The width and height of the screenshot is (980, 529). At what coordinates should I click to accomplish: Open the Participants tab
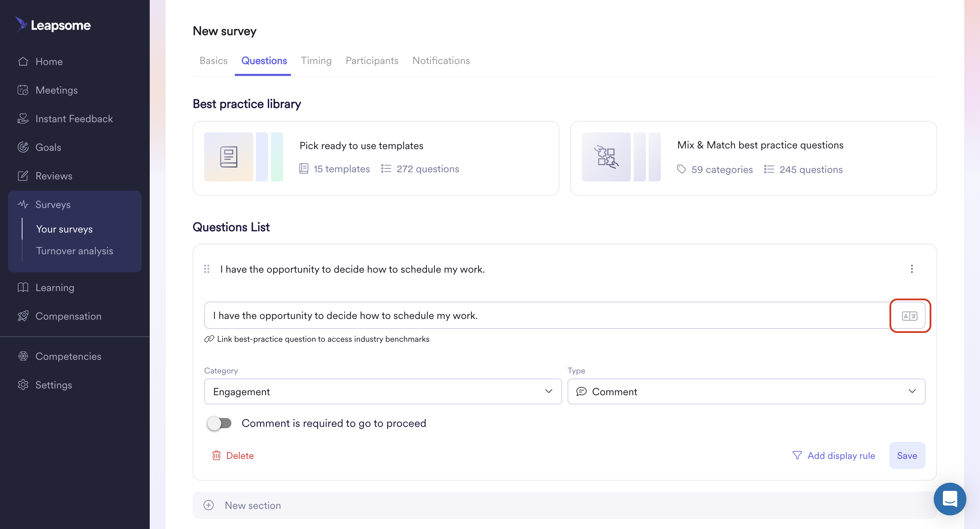click(x=372, y=61)
